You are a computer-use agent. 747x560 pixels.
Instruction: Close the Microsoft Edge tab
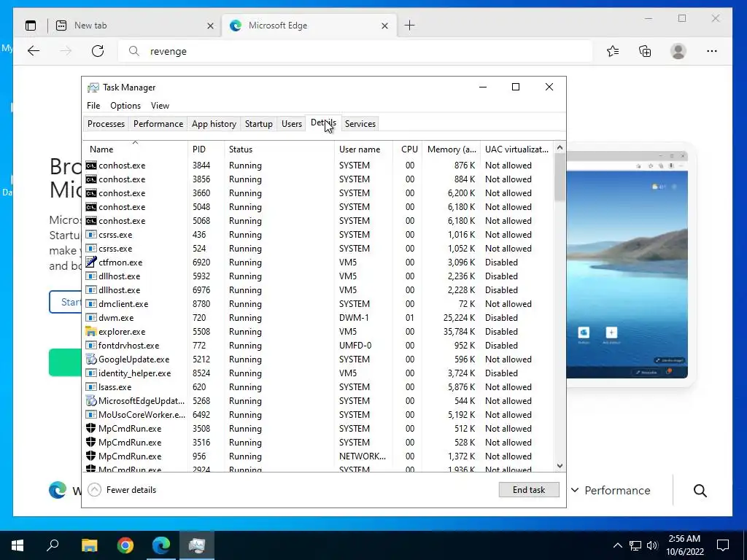tap(384, 26)
